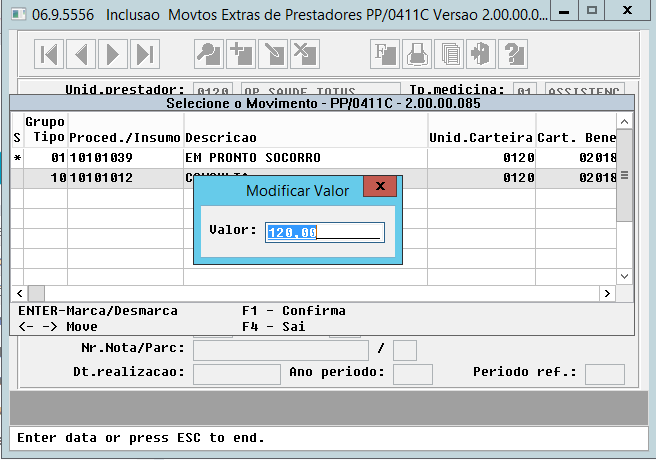
Task: Click the vertical scrollbar thumb
Action: click(625, 175)
